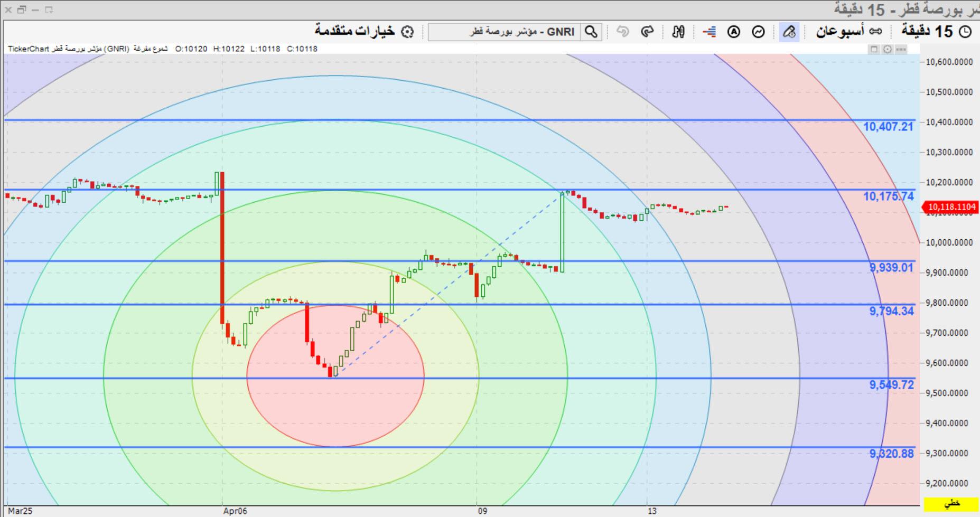The image size is (980, 517).
Task: Click the Apr06 date axis label
Action: [235, 511]
